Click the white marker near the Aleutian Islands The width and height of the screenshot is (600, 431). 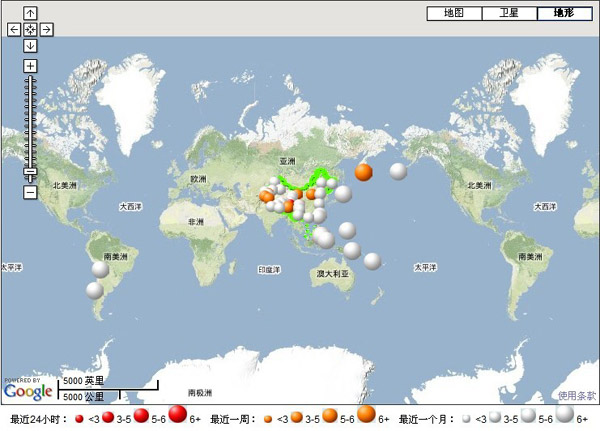(398, 171)
